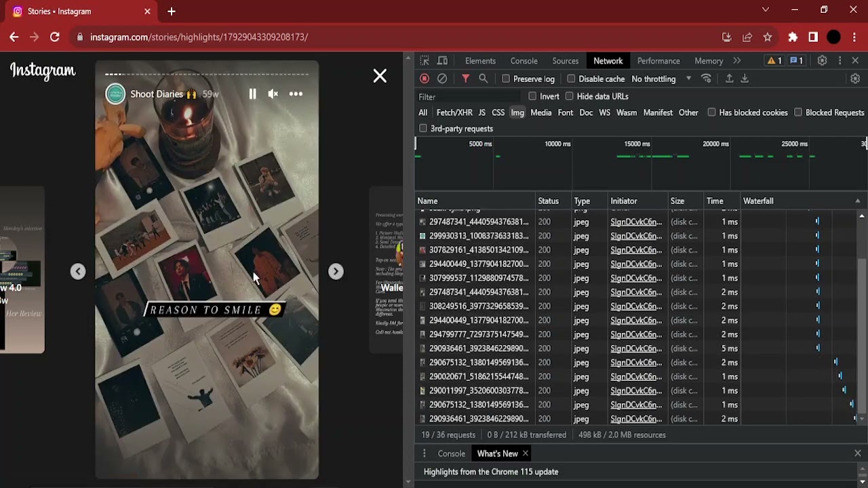Select the All request type filter

point(423,113)
